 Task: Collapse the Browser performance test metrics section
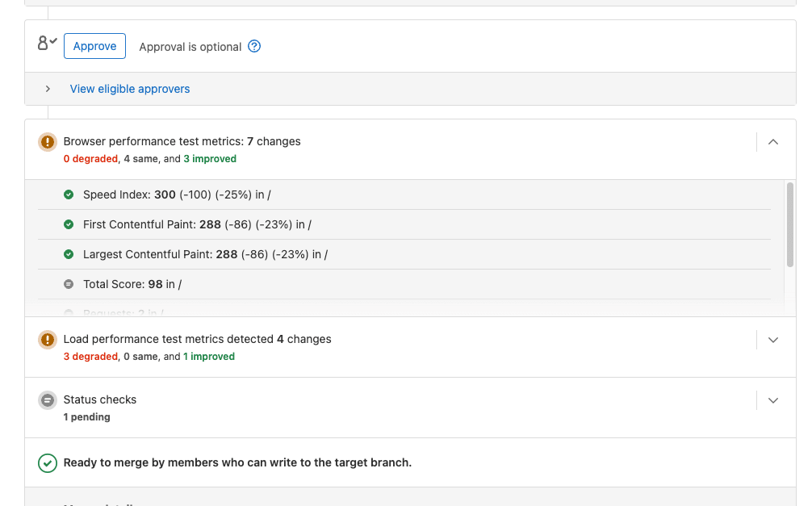coord(772,141)
